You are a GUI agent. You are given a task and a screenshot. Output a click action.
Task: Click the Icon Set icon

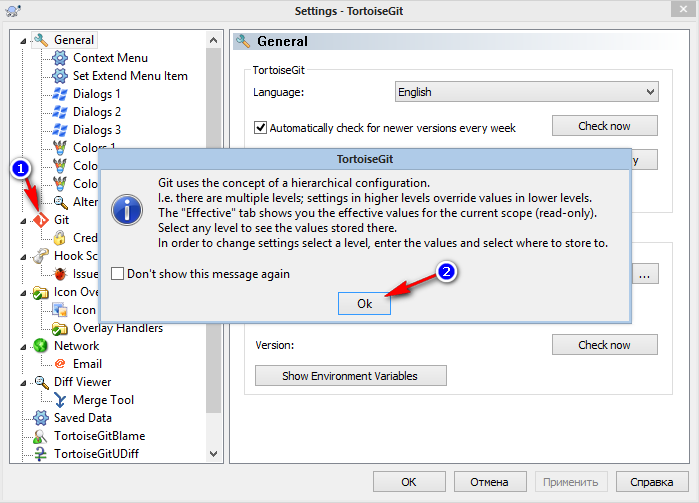(60, 310)
